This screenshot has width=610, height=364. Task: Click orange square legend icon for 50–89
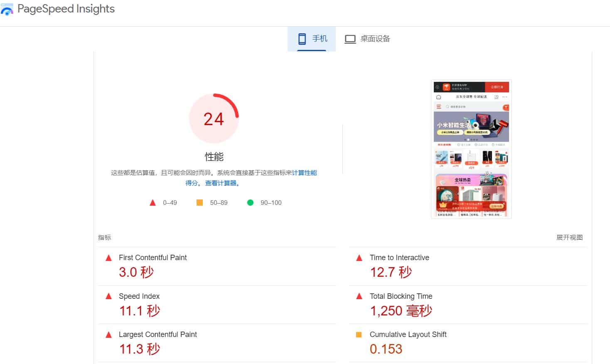pos(199,202)
